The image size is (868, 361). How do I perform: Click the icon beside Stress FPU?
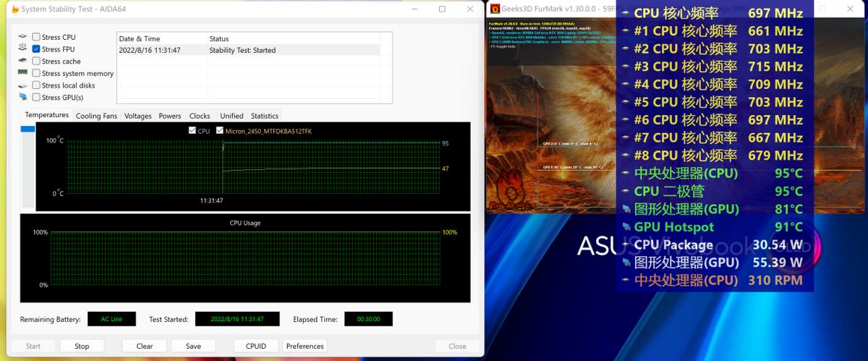click(x=23, y=49)
